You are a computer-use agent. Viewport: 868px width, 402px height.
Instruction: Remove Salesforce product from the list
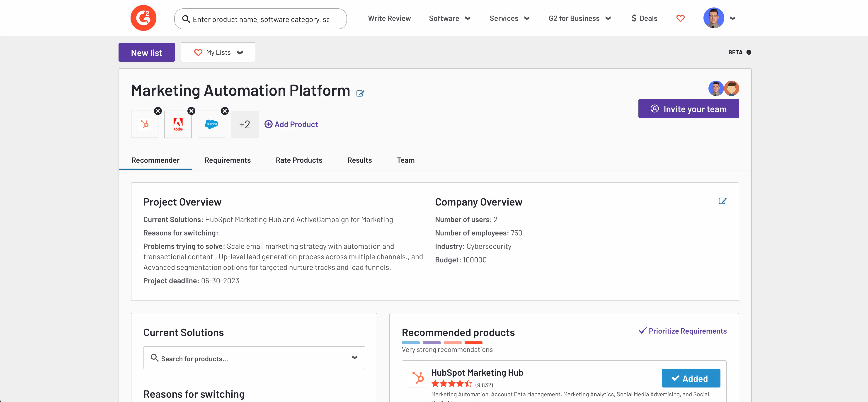[x=225, y=111]
